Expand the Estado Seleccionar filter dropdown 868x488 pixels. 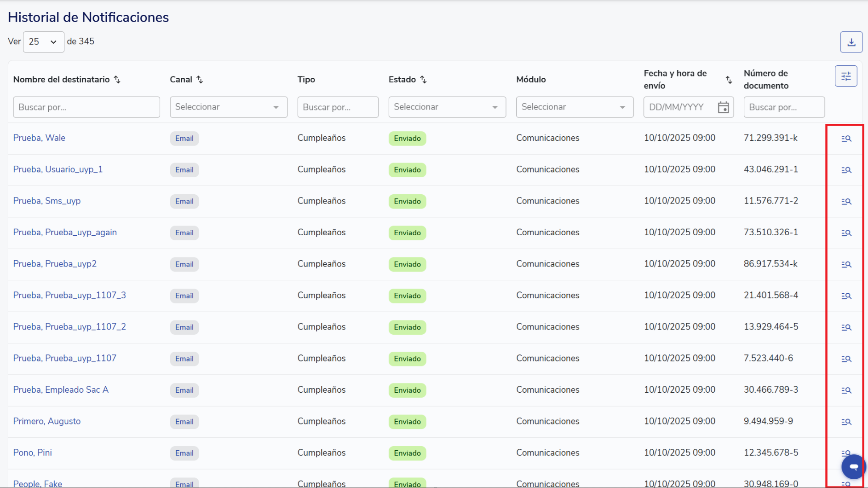[447, 107]
